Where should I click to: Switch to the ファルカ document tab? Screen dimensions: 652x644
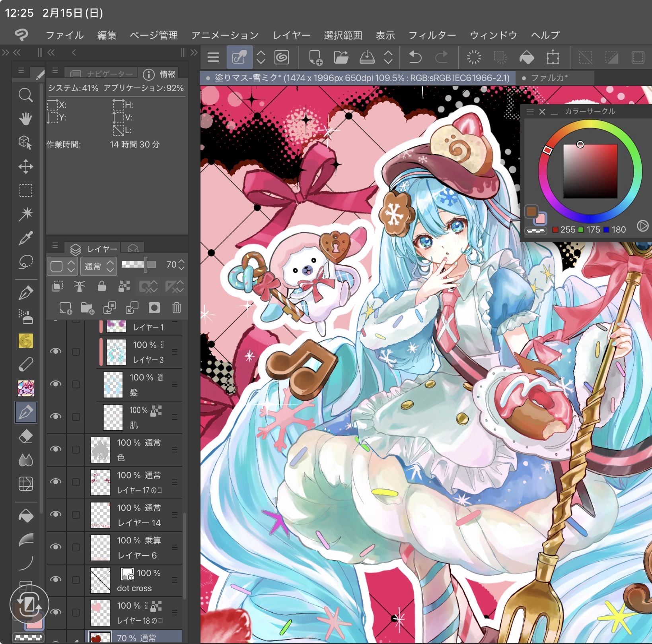point(549,78)
